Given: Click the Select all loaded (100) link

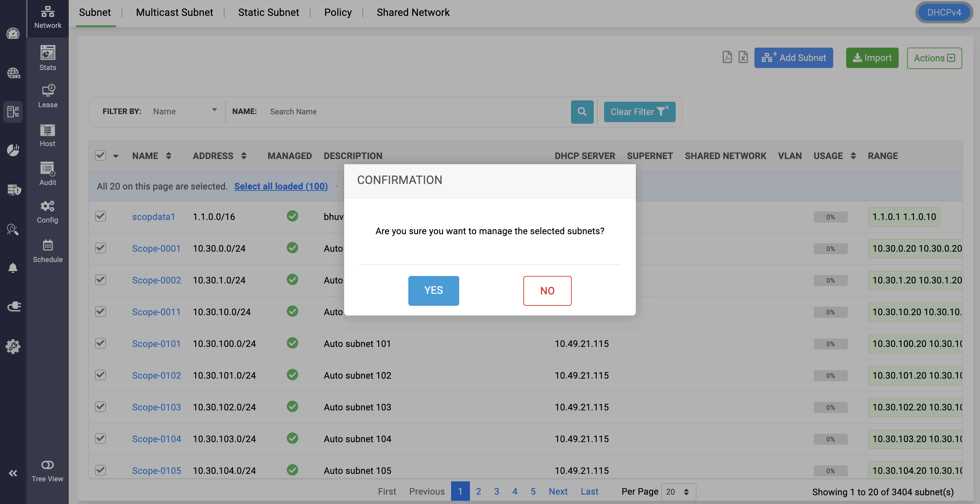Looking at the screenshot, I should point(281,186).
